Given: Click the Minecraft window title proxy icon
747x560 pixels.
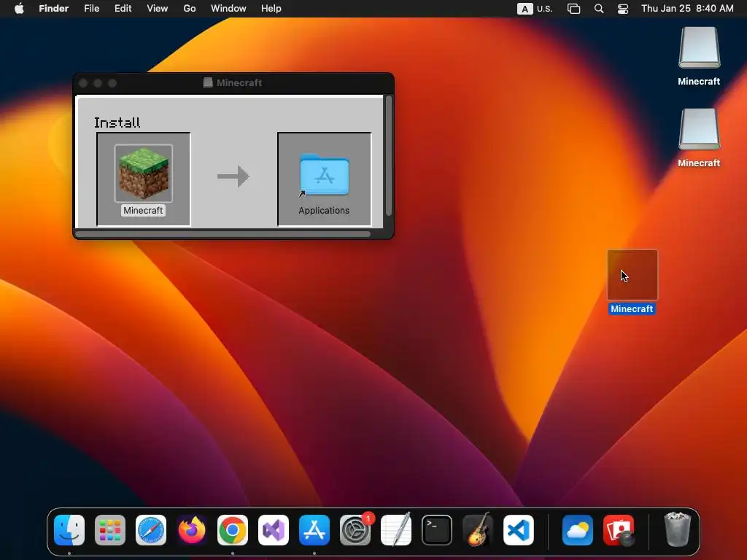Looking at the screenshot, I should tap(208, 83).
